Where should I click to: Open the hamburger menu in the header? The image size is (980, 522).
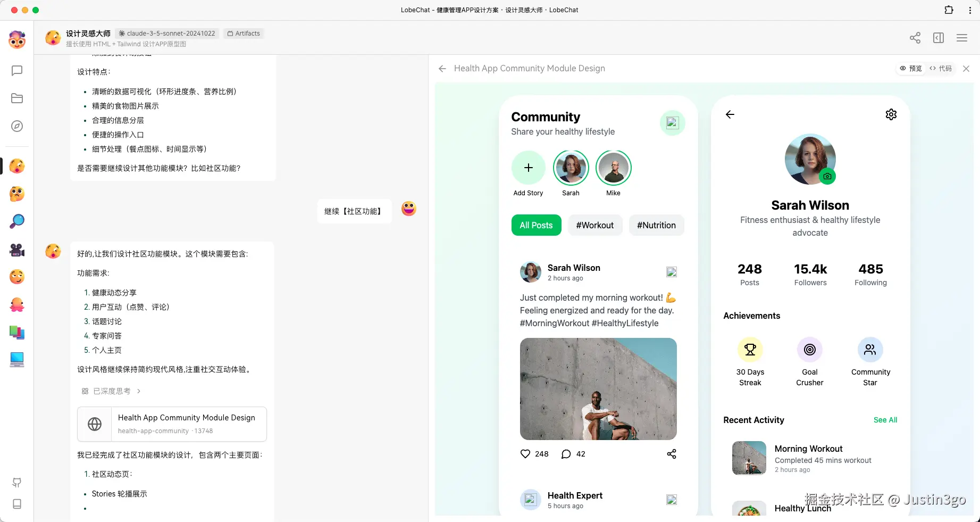tap(962, 38)
